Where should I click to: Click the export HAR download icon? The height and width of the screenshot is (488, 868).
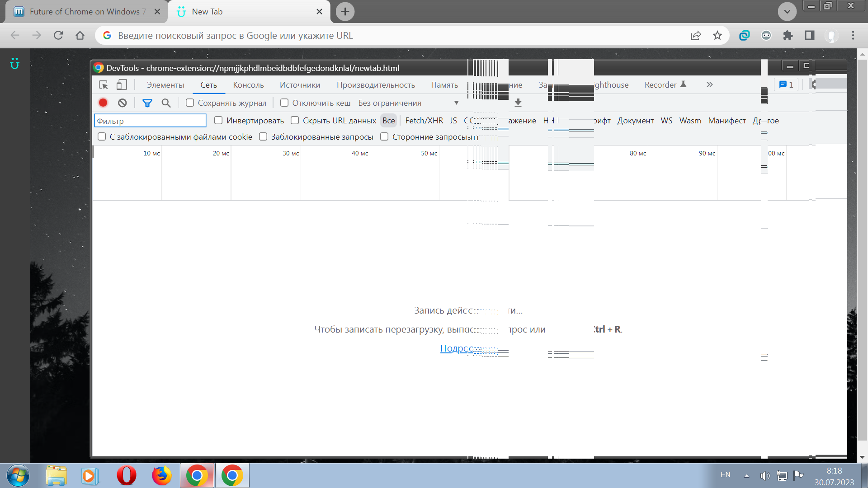coord(518,103)
